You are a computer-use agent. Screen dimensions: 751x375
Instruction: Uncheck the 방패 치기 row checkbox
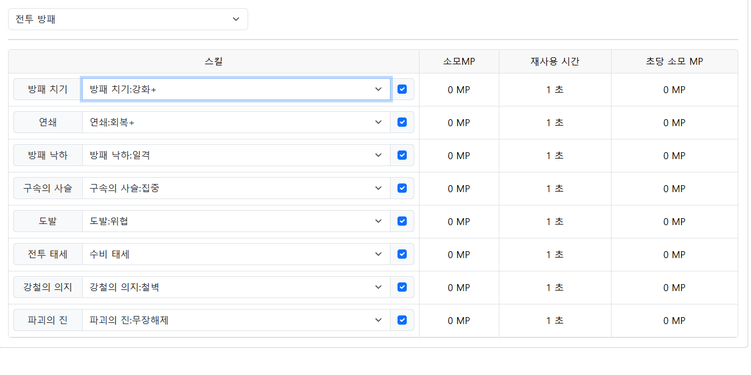point(402,89)
